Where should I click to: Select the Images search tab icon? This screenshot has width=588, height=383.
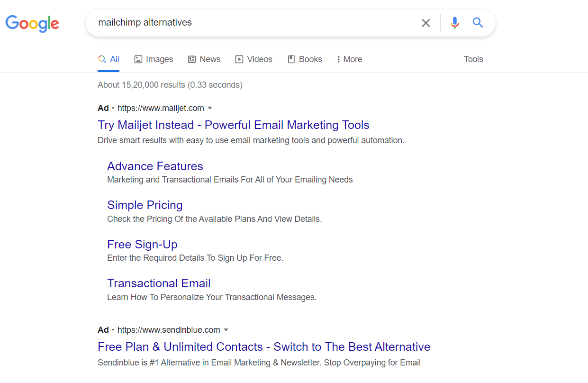[x=138, y=59]
